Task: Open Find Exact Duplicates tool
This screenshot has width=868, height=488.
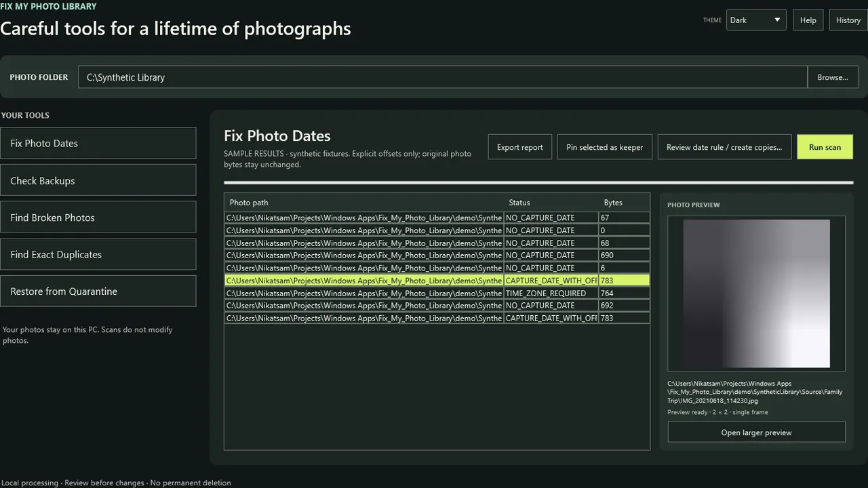Action: pos(98,254)
